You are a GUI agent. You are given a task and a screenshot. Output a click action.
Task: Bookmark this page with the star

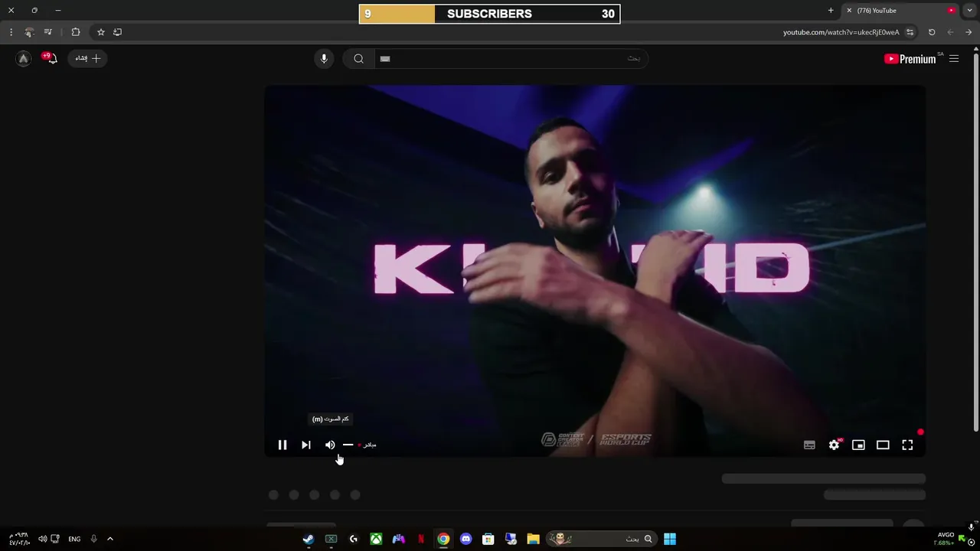(100, 32)
